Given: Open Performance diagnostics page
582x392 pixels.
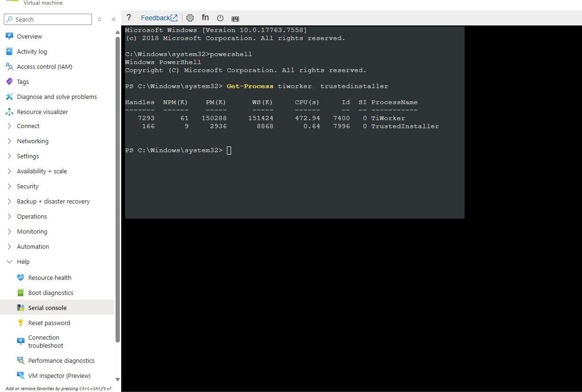Looking at the screenshot, I should click(x=61, y=360).
